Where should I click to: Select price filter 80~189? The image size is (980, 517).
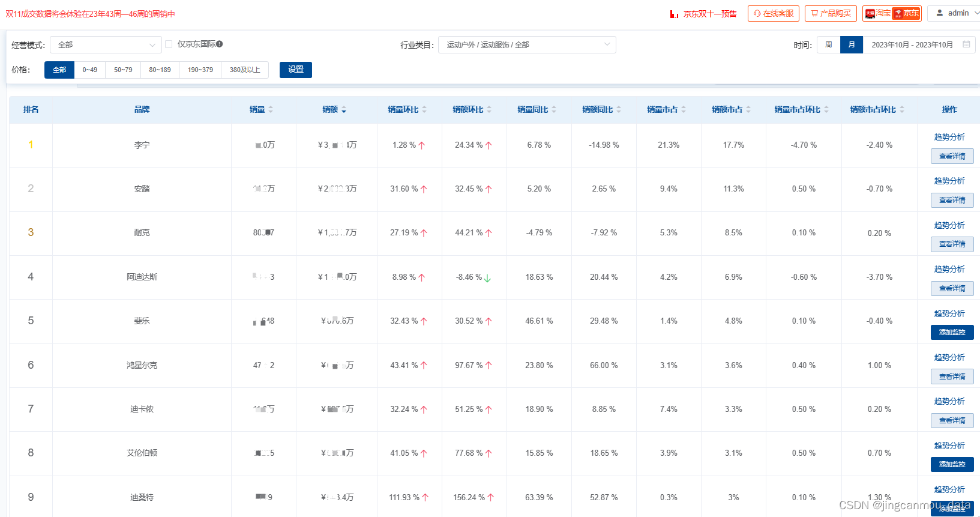tap(160, 70)
